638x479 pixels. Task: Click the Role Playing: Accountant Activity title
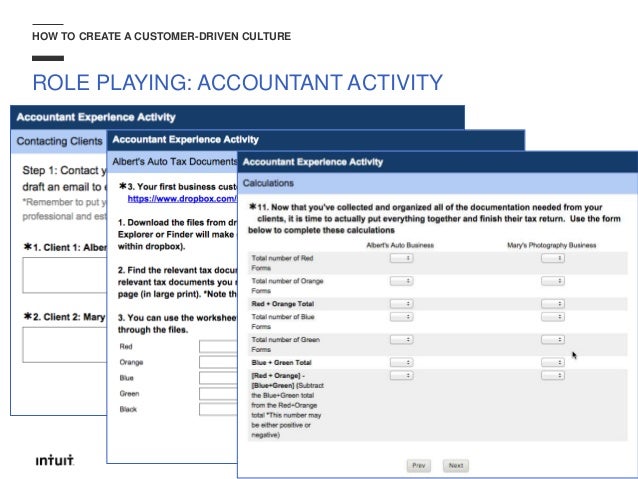237,83
